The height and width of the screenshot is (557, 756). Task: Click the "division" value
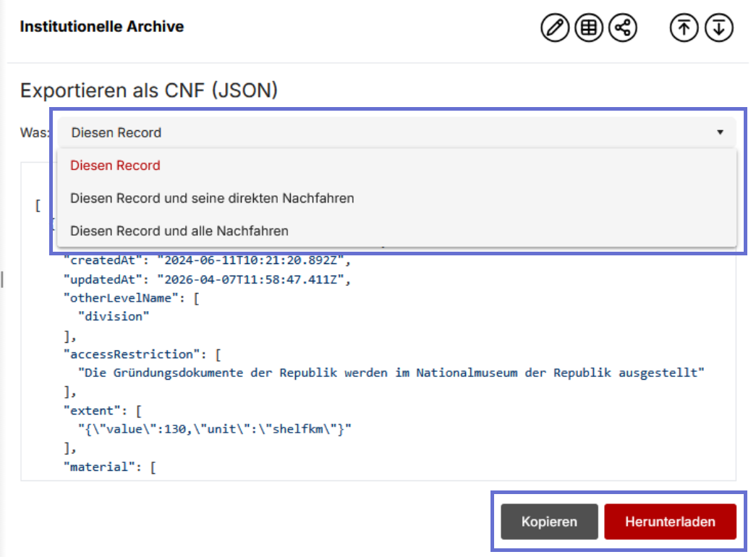point(114,316)
